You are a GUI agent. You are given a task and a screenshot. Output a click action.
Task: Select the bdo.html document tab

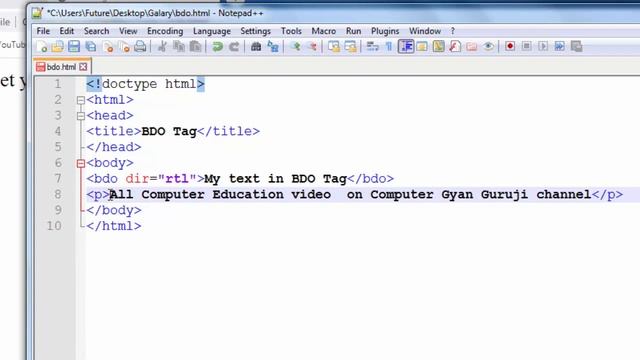click(61, 67)
